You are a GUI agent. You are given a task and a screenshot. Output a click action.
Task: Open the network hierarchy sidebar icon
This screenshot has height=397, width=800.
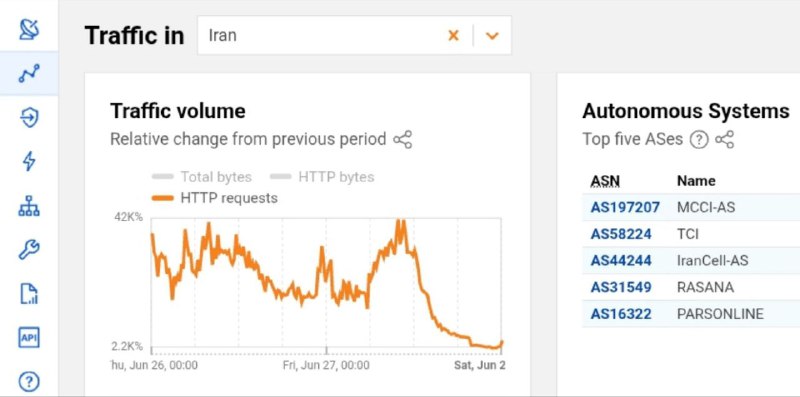click(29, 206)
